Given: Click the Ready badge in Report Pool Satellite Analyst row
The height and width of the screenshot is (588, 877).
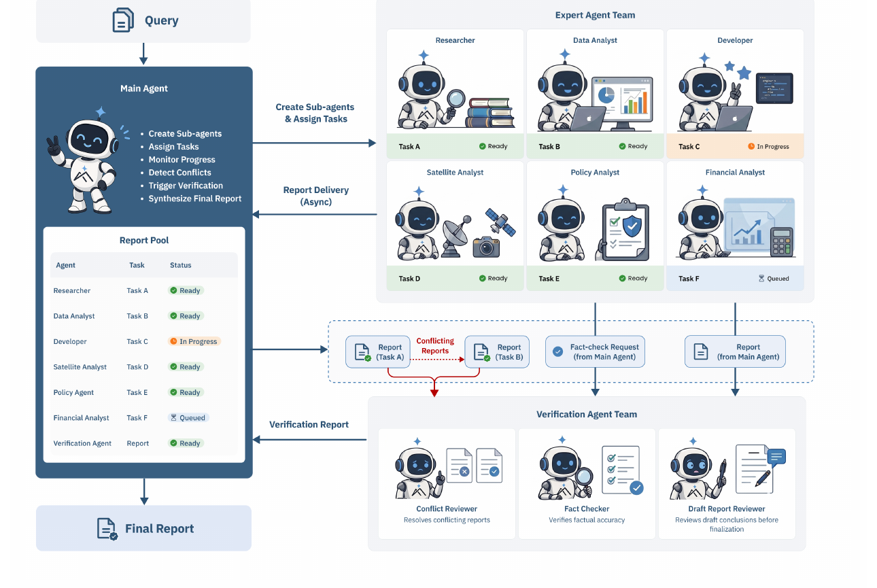Looking at the screenshot, I should pyautogui.click(x=186, y=367).
